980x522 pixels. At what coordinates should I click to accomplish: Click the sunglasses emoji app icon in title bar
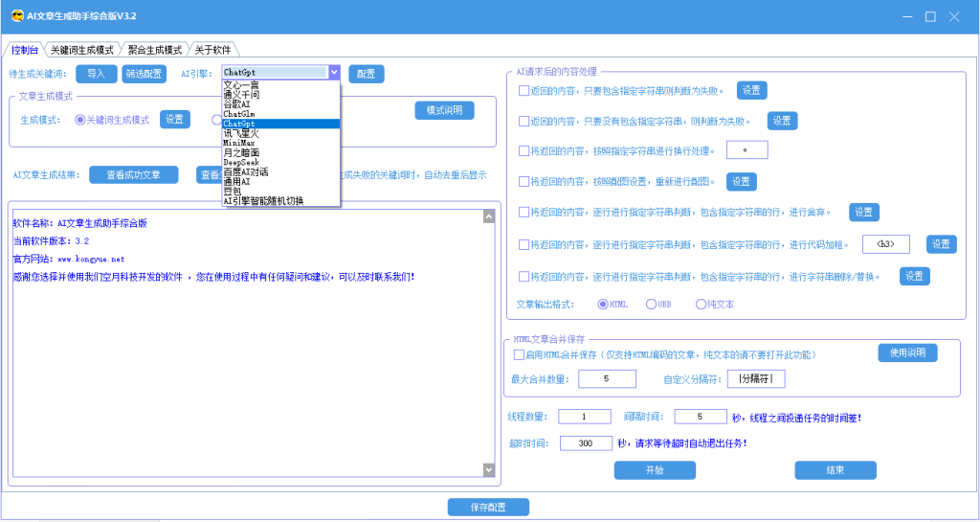17,16
